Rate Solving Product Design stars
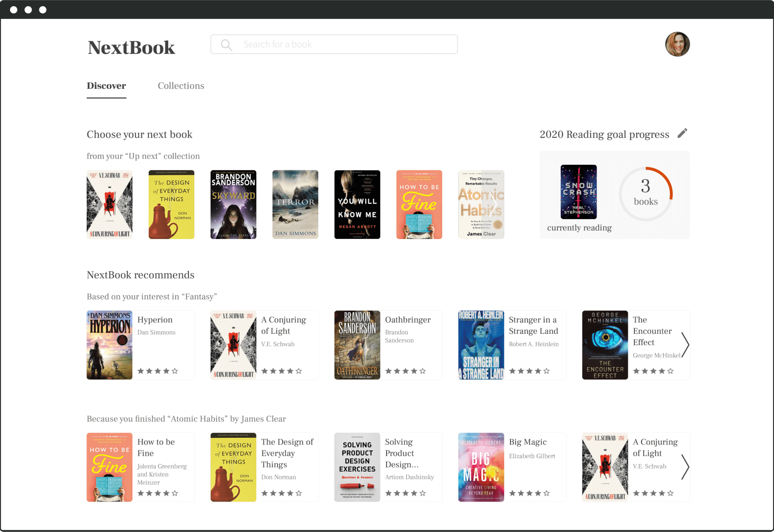This screenshot has width=774, height=532. (406, 493)
